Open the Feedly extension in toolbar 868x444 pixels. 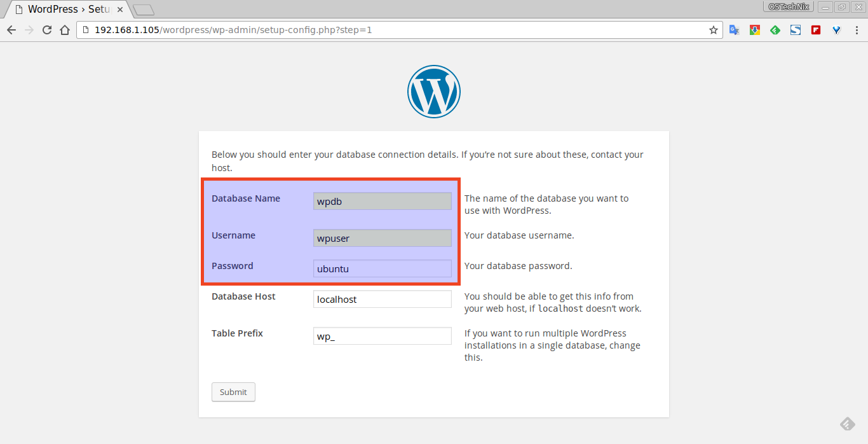775,30
